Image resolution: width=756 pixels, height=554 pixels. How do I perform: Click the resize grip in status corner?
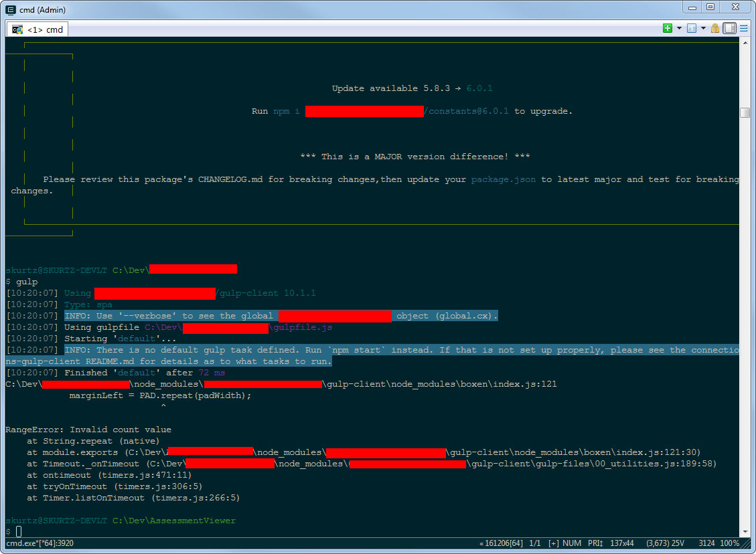tap(747, 545)
